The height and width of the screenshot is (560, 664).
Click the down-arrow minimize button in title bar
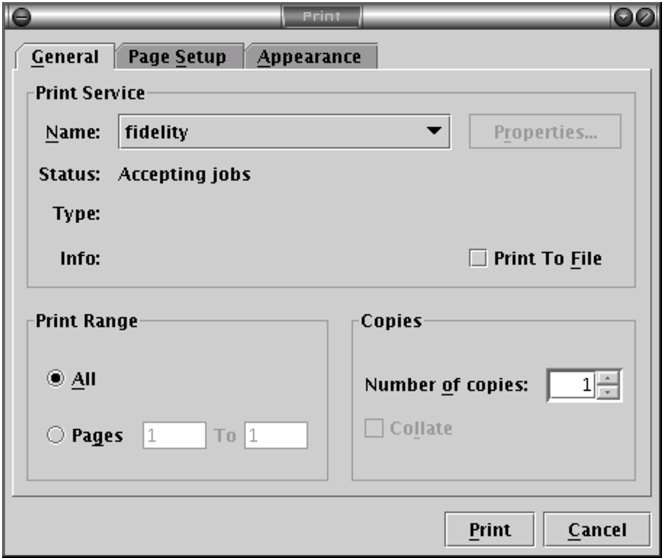[x=624, y=16]
